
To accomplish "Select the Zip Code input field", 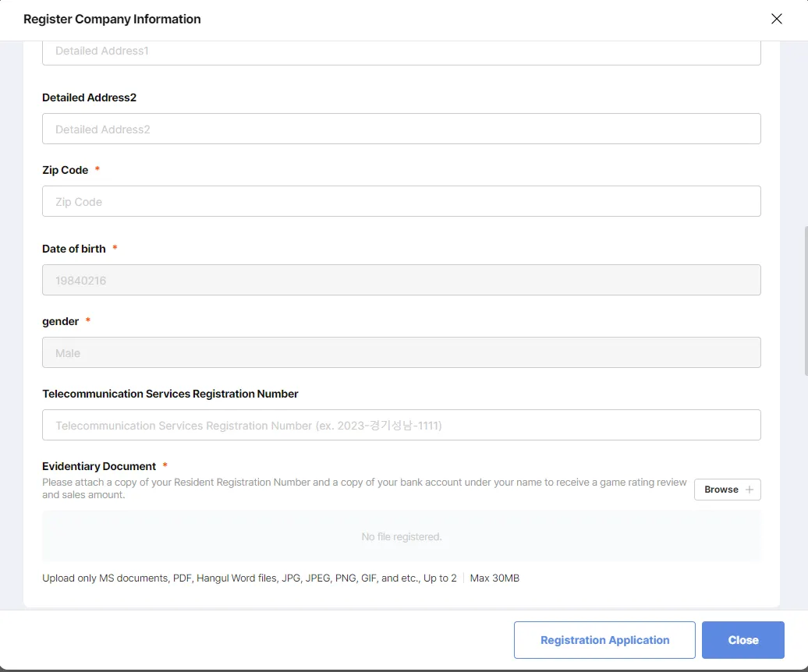I will point(401,201).
